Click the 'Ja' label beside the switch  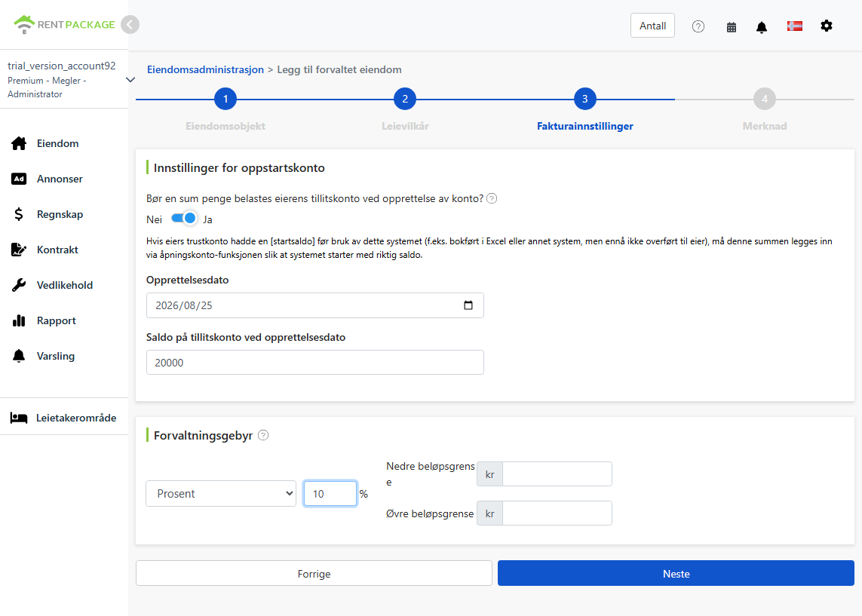tap(208, 220)
